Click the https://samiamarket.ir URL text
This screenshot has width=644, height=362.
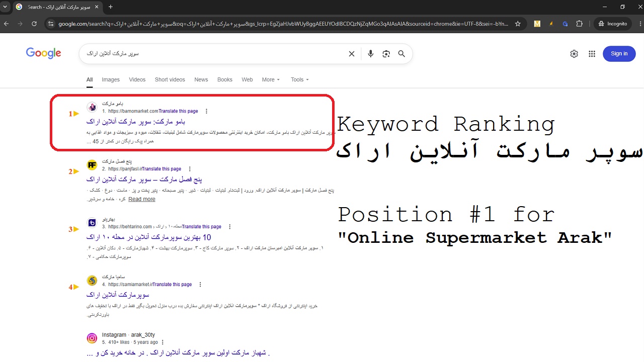(130, 285)
